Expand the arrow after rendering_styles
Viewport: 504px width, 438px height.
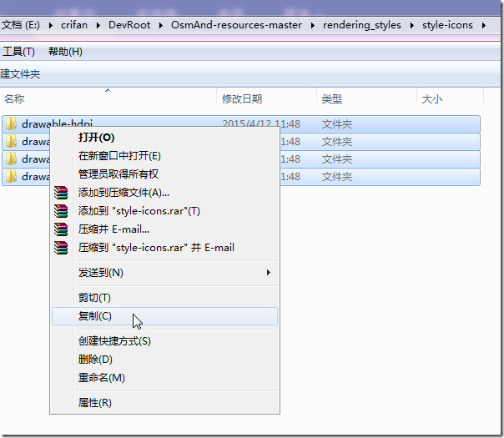pos(411,25)
